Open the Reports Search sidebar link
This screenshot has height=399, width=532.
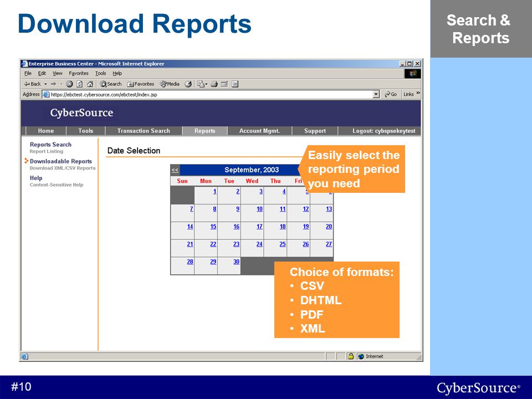[50, 145]
